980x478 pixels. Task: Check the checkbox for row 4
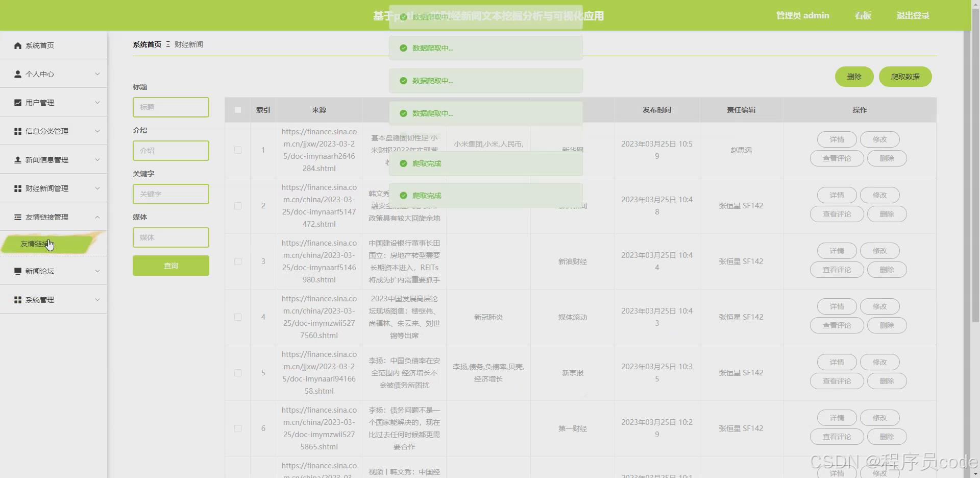point(238,317)
